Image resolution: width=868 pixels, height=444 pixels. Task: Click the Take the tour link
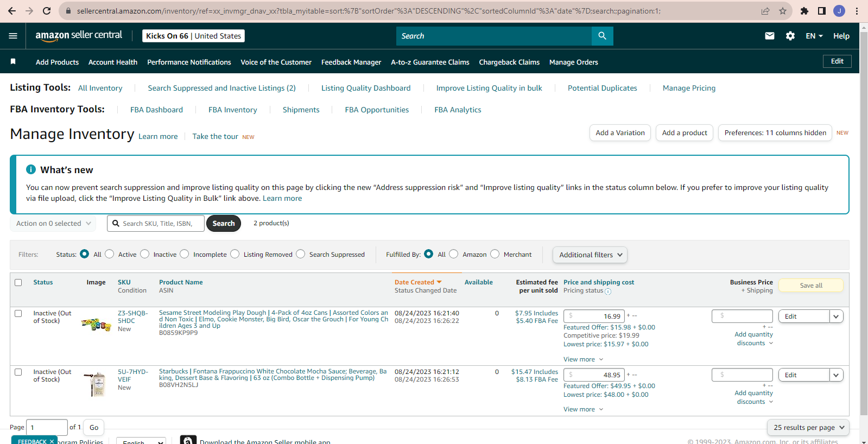coord(215,136)
